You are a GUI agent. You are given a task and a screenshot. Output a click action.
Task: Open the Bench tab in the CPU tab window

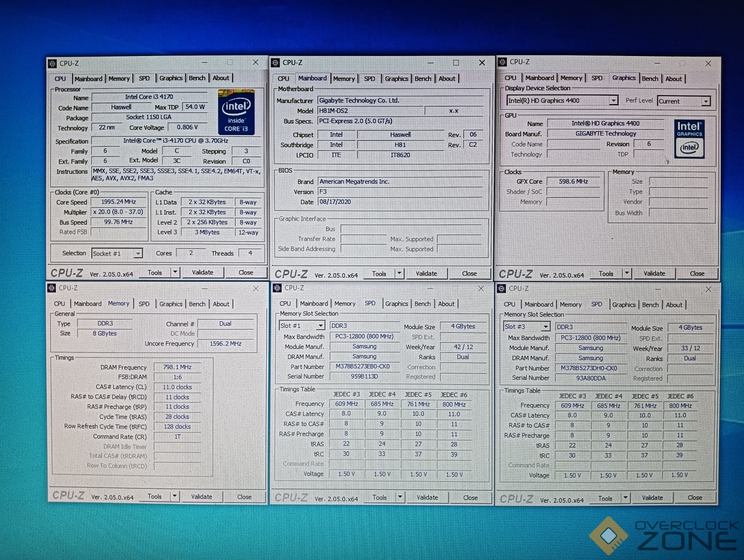click(x=197, y=78)
